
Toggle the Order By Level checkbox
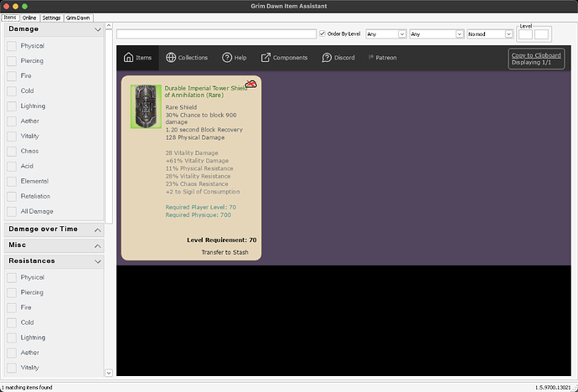coord(323,34)
